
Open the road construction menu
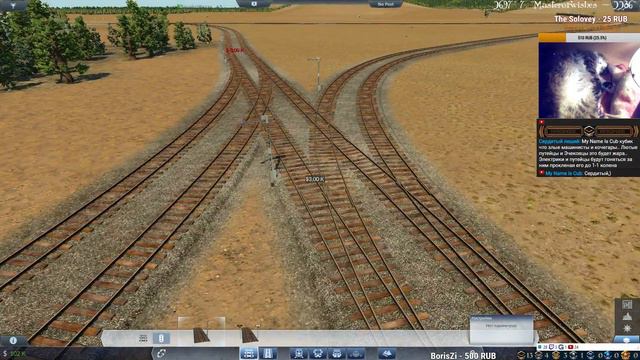click(x=268, y=353)
